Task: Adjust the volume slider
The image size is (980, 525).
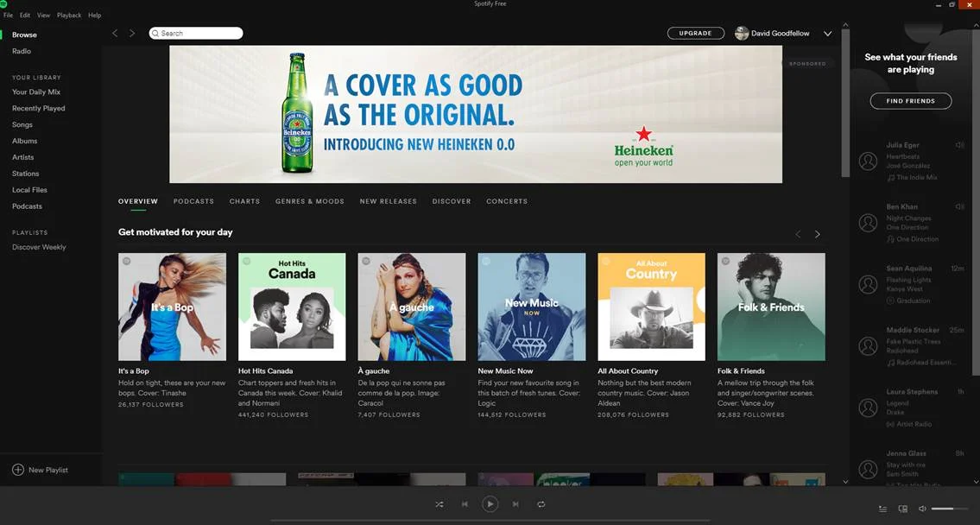Action: click(x=950, y=509)
